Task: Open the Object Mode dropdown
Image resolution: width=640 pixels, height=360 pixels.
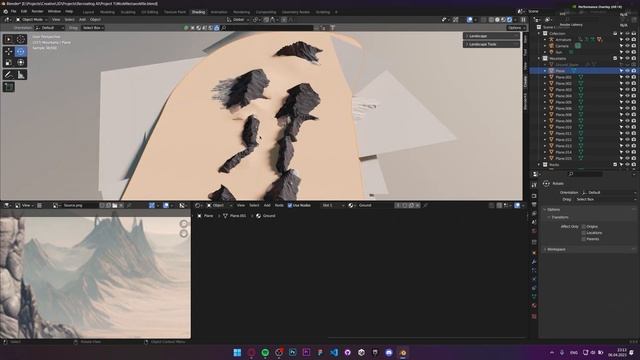Action: 32,19
